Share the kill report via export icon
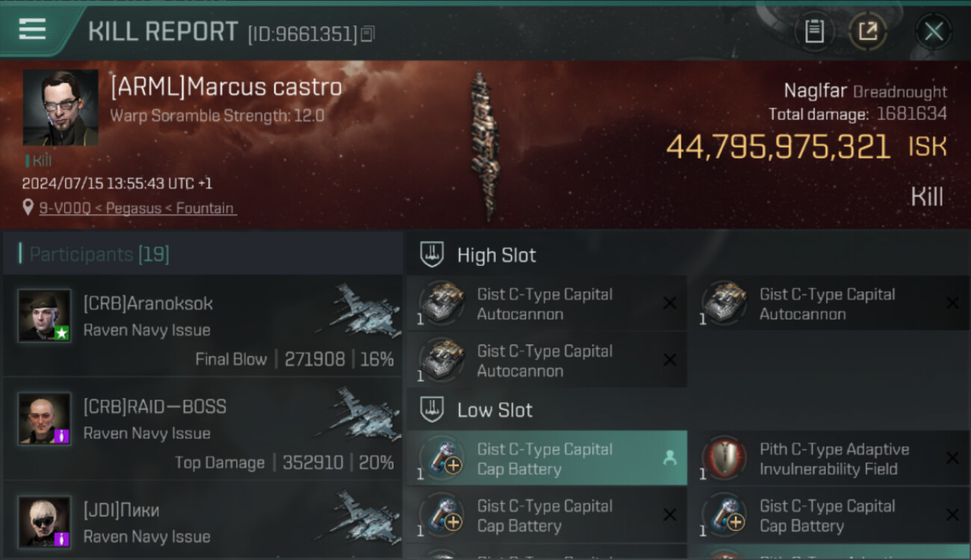 [867, 31]
